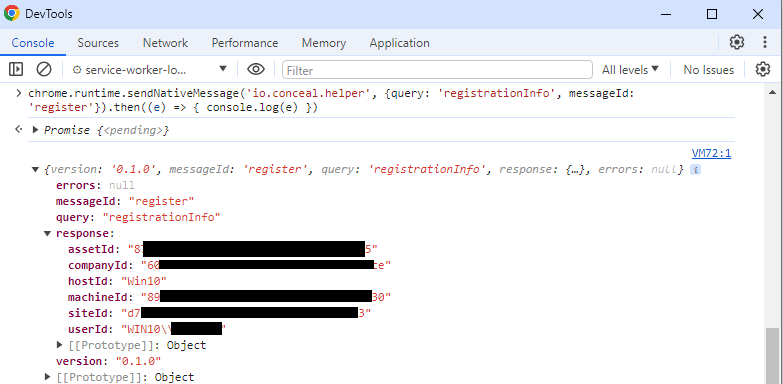This screenshot has width=783, height=384.
Task: Switch to the Console tab
Action: (x=33, y=43)
